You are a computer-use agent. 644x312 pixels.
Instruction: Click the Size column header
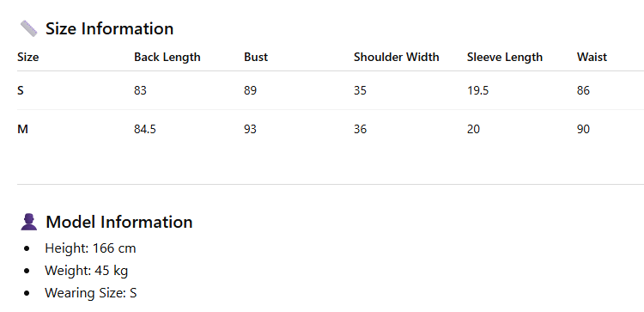pos(28,57)
